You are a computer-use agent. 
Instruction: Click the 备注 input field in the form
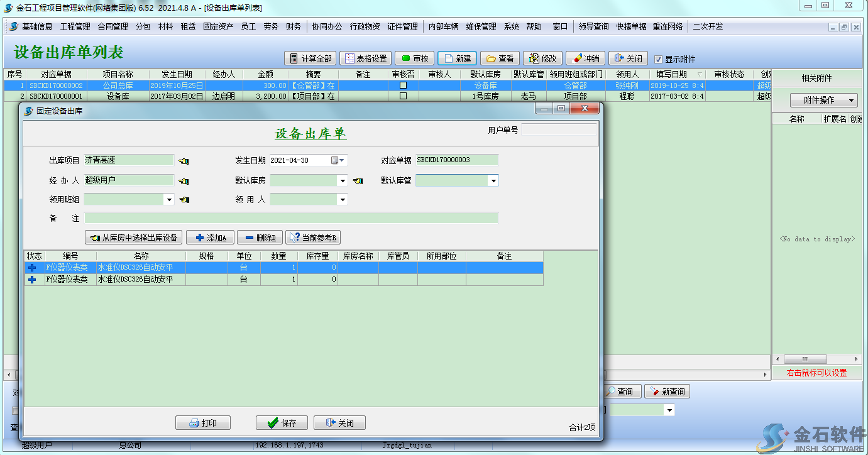click(x=291, y=218)
